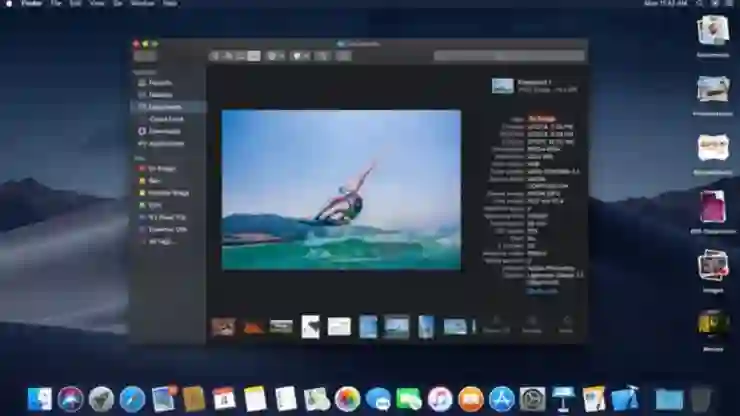Select Documents in the sidebar
The height and width of the screenshot is (416, 740).
168,107
